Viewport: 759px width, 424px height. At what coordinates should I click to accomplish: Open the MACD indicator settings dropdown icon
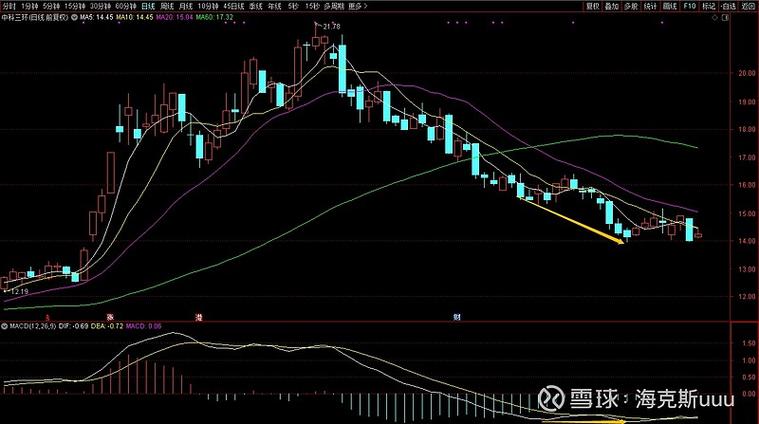[4, 326]
